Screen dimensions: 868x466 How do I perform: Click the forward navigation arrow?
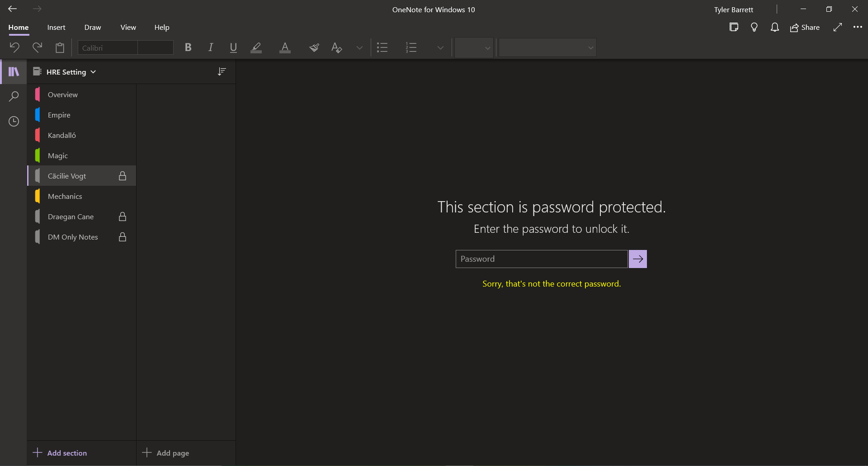point(37,9)
